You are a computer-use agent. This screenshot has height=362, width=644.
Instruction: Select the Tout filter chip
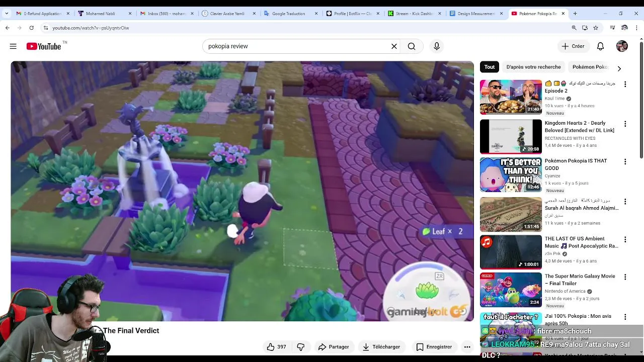(490, 67)
